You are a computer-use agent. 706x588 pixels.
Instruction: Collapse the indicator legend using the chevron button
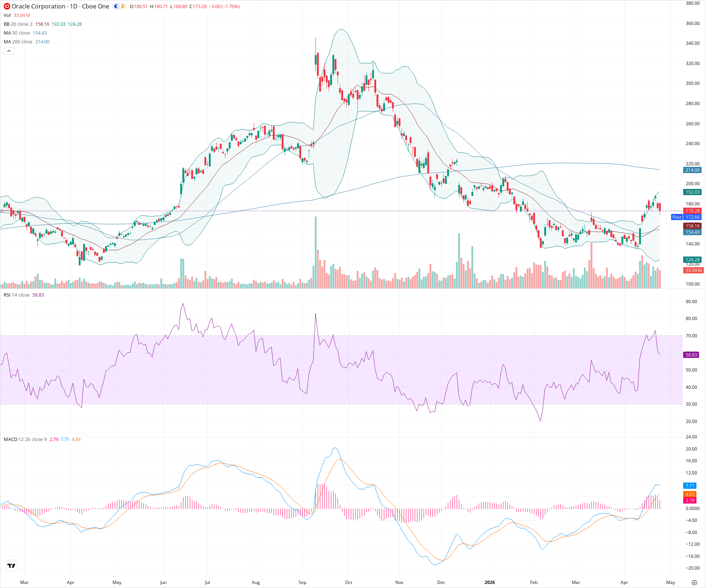click(x=9, y=51)
